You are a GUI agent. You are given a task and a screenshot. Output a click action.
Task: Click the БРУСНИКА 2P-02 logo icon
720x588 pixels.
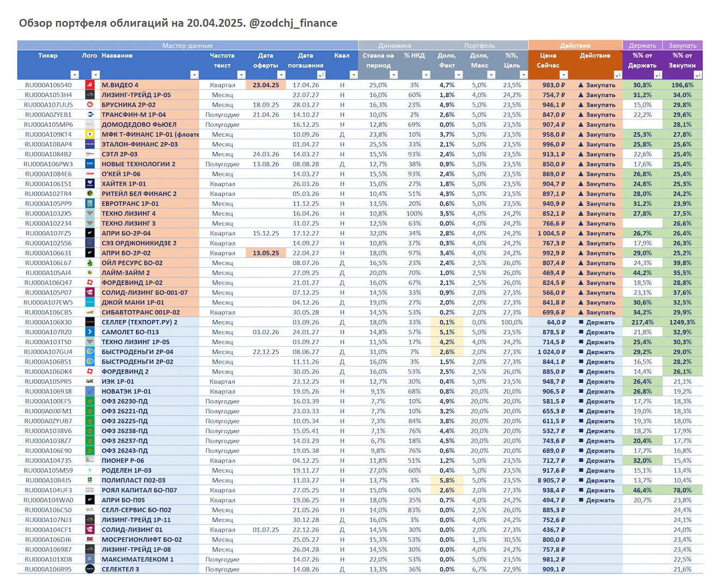pos(90,105)
